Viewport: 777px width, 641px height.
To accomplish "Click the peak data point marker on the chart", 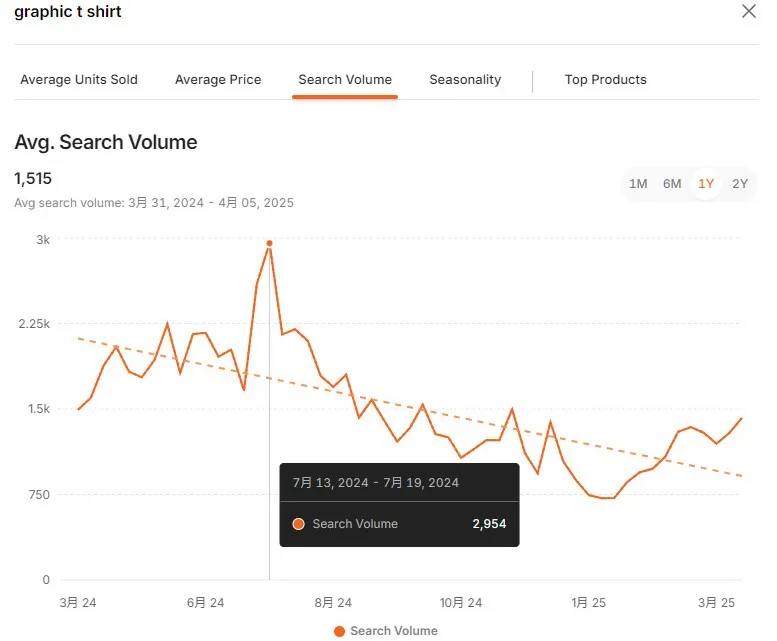I will [x=269, y=243].
